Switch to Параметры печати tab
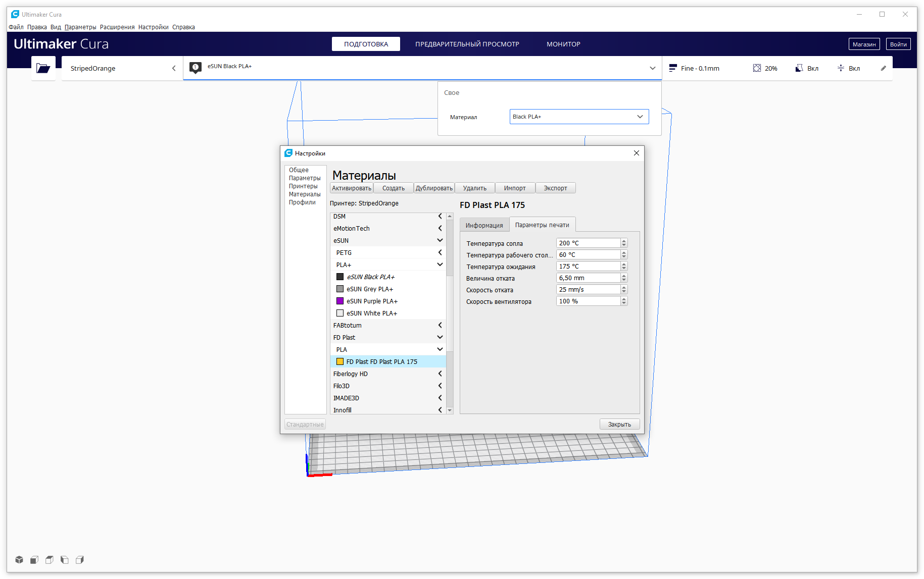This screenshot has height=579, width=924. click(542, 225)
